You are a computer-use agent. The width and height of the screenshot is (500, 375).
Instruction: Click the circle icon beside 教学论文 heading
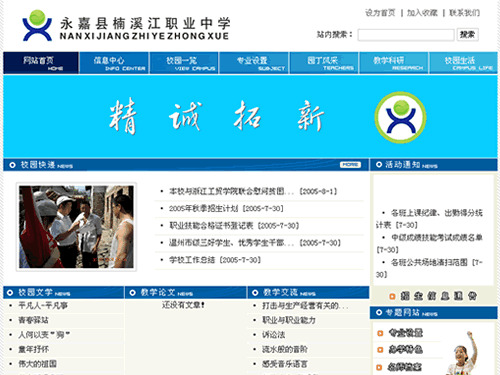tap(132, 293)
